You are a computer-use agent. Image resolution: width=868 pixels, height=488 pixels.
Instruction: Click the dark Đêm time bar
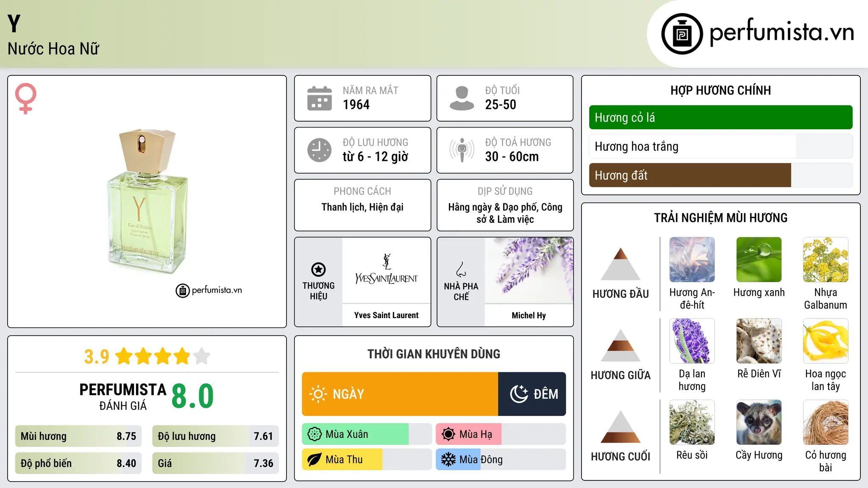tap(532, 394)
